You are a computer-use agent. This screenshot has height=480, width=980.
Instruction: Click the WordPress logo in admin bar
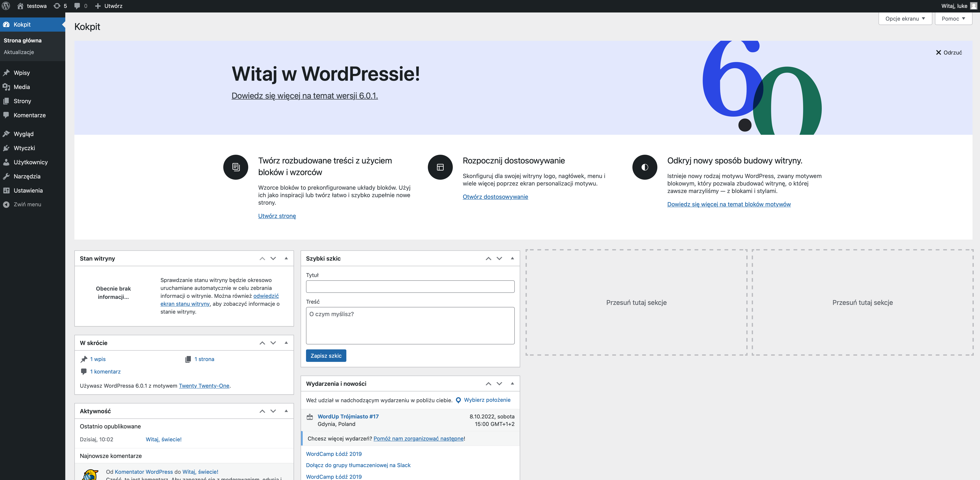click(6, 6)
